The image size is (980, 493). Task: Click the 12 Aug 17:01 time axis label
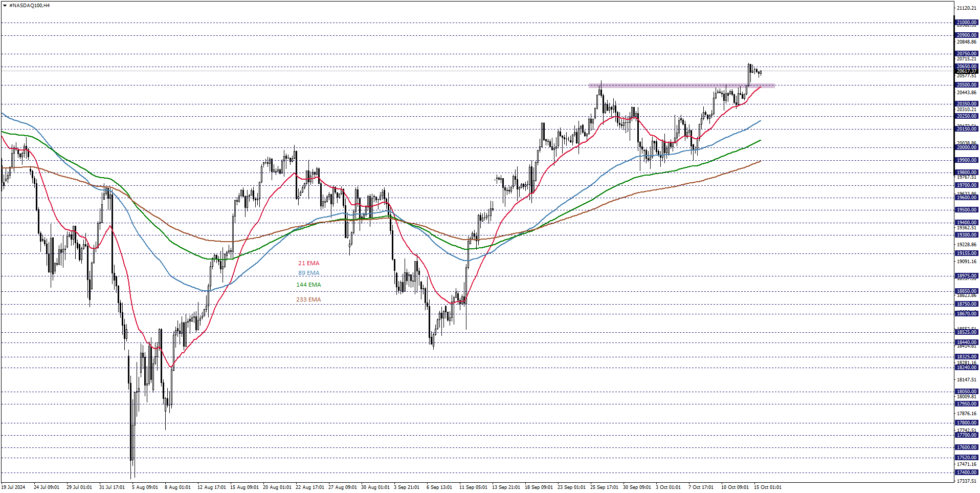click(x=212, y=487)
